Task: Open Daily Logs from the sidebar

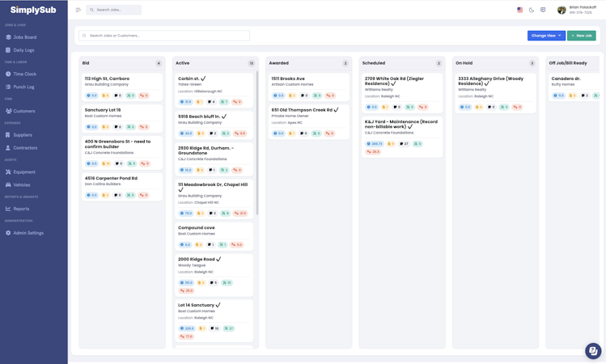Action: [x=23, y=50]
